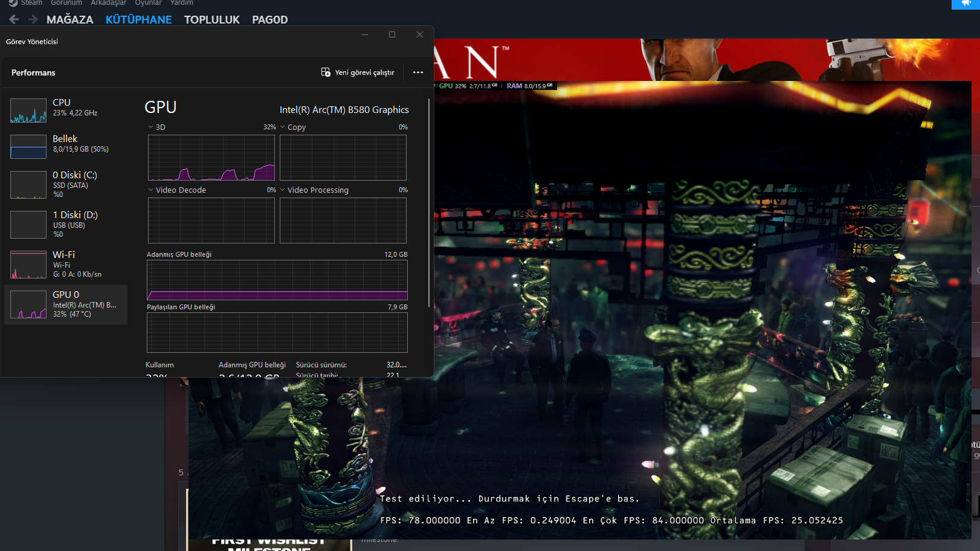The height and width of the screenshot is (551, 980).
Task: Open the Steam announcements button at top right
Action: click(x=965, y=4)
